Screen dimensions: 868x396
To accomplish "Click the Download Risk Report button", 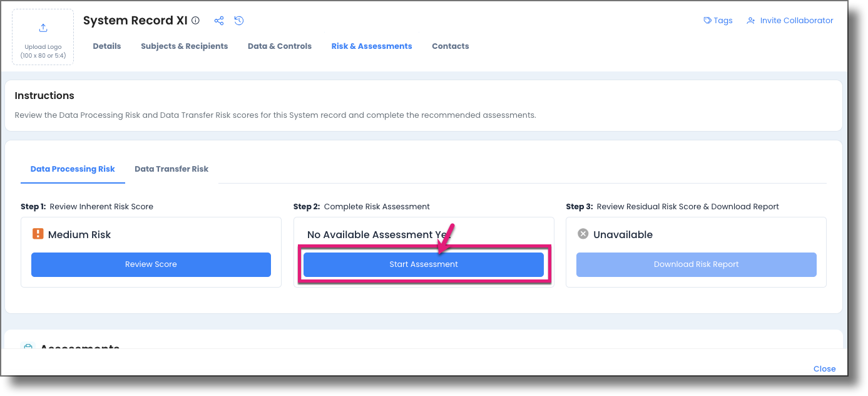I will (697, 264).
